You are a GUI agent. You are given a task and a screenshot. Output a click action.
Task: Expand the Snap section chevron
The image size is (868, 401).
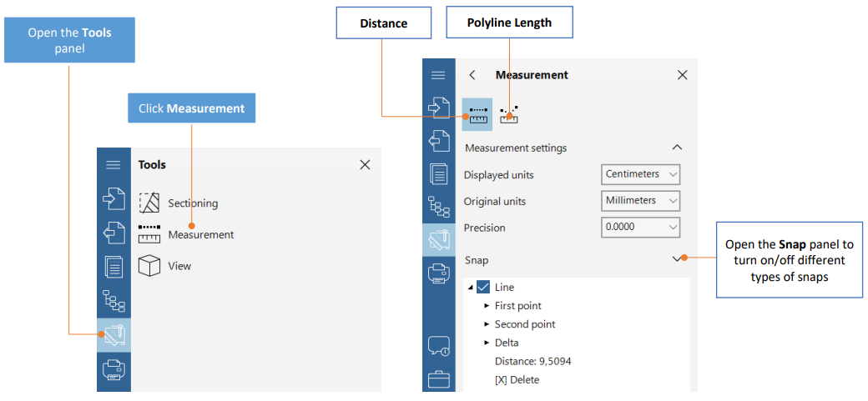click(677, 258)
